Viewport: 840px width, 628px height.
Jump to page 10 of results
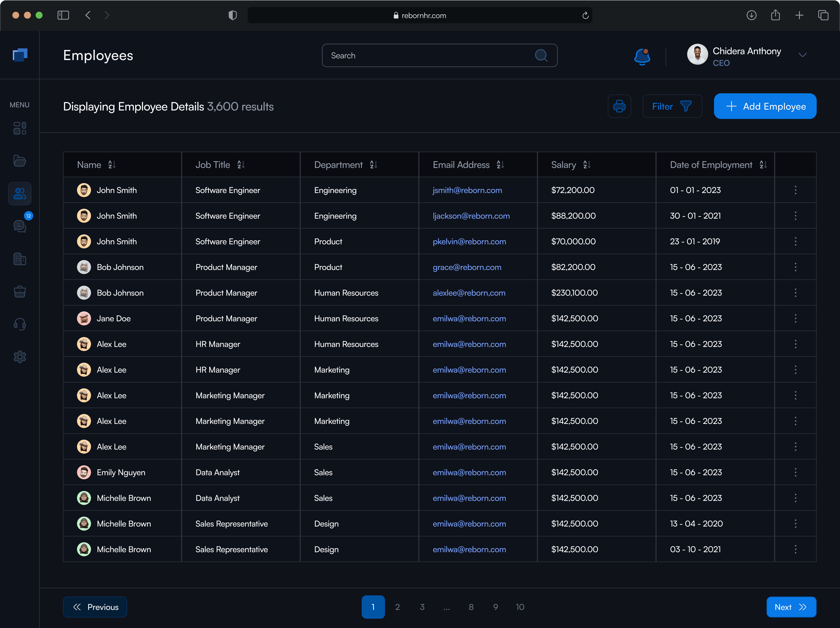(520, 607)
